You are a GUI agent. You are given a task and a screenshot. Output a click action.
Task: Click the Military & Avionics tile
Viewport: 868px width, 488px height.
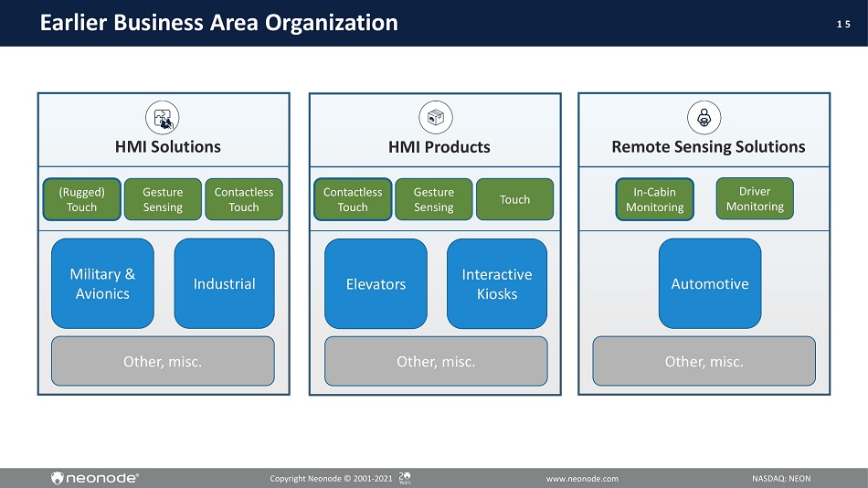click(x=102, y=283)
